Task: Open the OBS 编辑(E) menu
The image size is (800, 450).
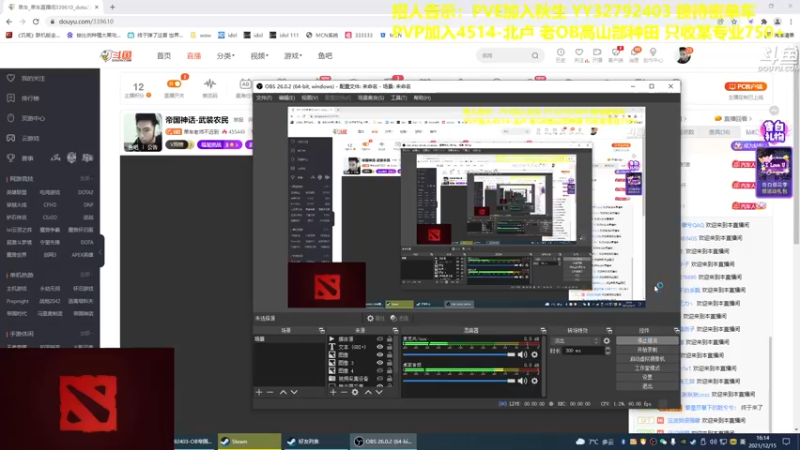Action: (x=286, y=98)
